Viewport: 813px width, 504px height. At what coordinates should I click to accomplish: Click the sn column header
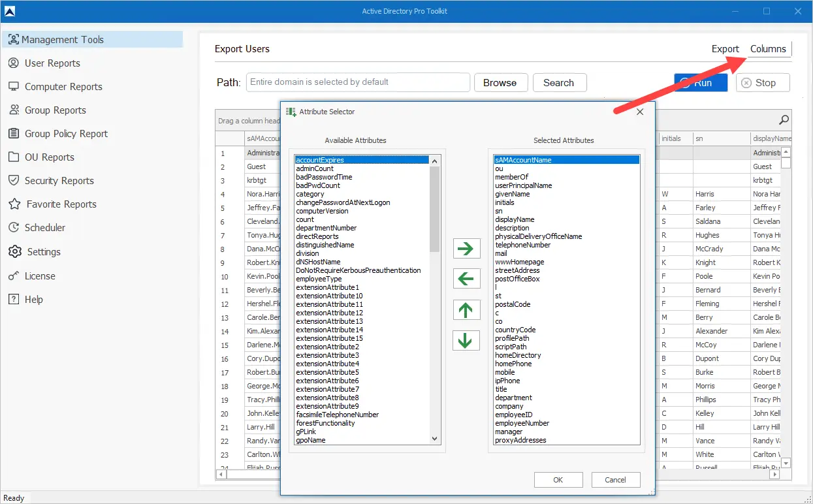pyautogui.click(x=721, y=138)
